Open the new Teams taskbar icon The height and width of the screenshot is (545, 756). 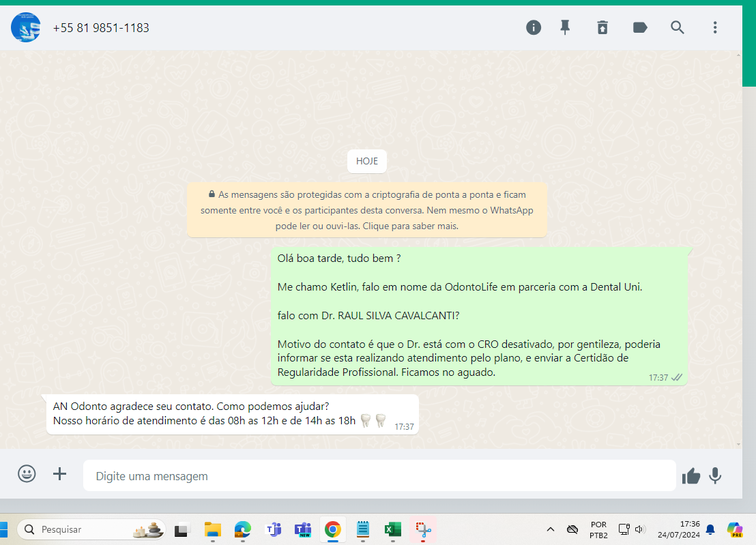tap(303, 530)
